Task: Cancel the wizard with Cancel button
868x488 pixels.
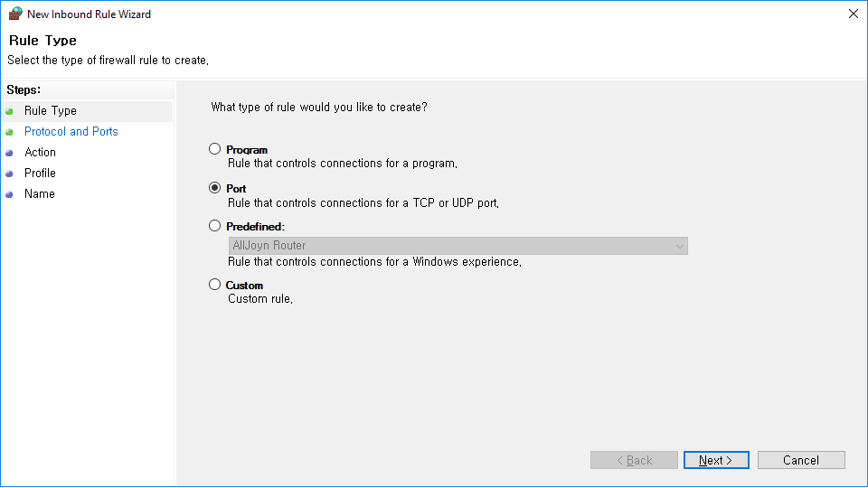Action: click(x=801, y=460)
